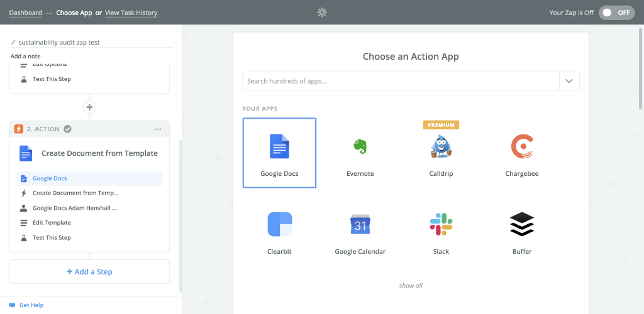Select the Google Calendar app icon
Screen dimensions: 644x314
point(360,224)
